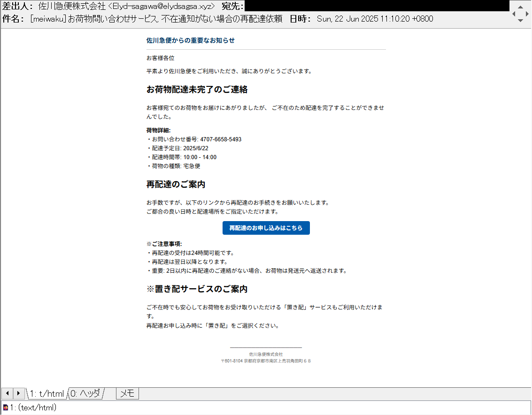Click the date 'Sun, 22 Jun 2025 11:10:20 +0800'
This screenshot has height=415, width=532.
tap(375, 19)
